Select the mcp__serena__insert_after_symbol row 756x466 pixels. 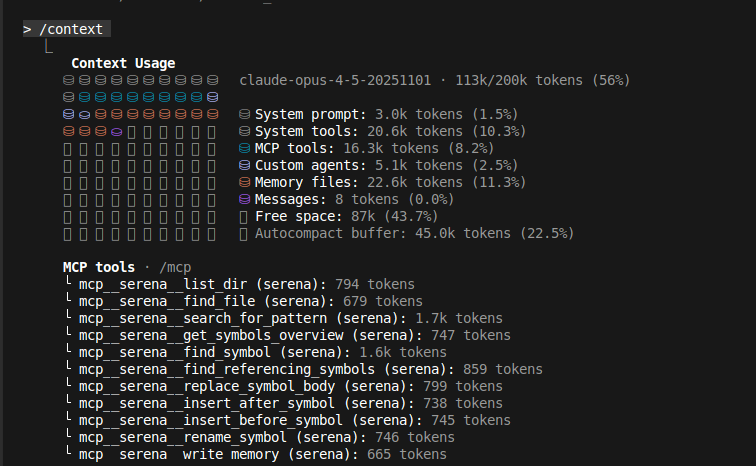click(x=283, y=403)
